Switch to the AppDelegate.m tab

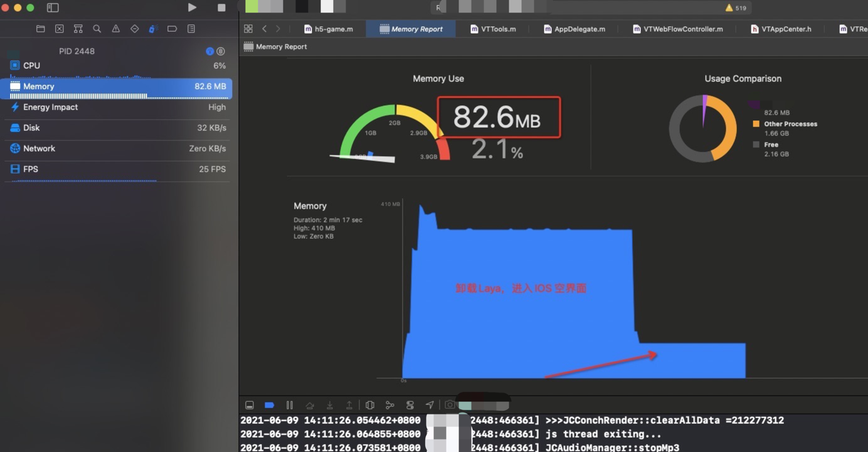point(574,29)
